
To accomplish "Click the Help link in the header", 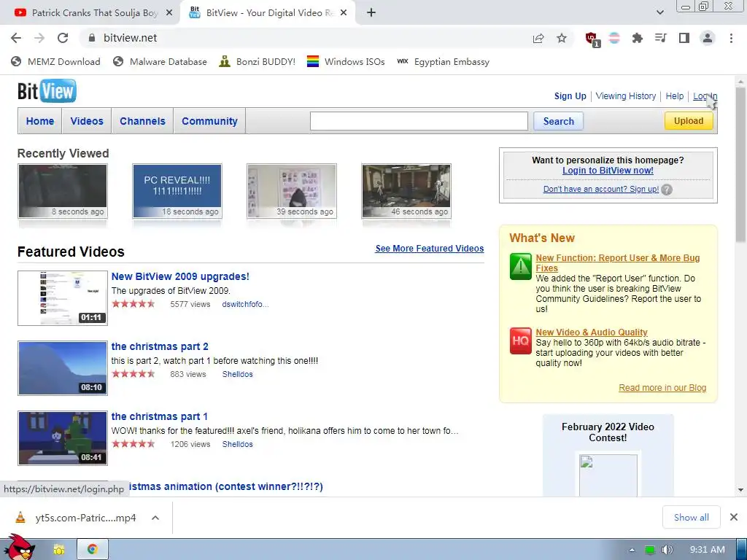I will pyautogui.click(x=674, y=96).
